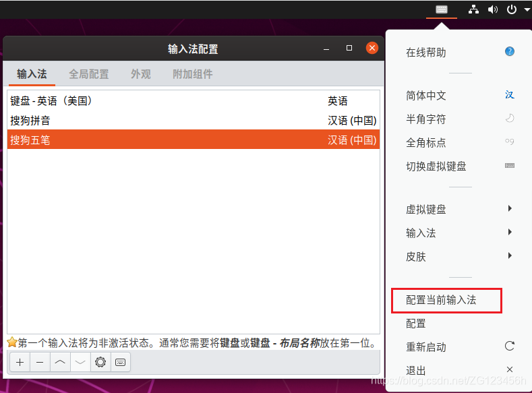
Task: Click 汉语 (中国) cell in 搜狗五笔 row
Action: [x=352, y=140]
